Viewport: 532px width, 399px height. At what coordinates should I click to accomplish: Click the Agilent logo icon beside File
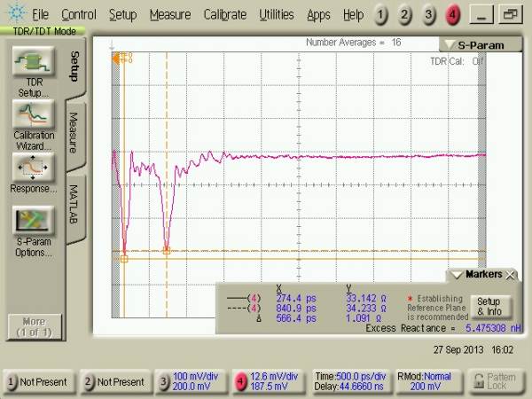[15, 15]
